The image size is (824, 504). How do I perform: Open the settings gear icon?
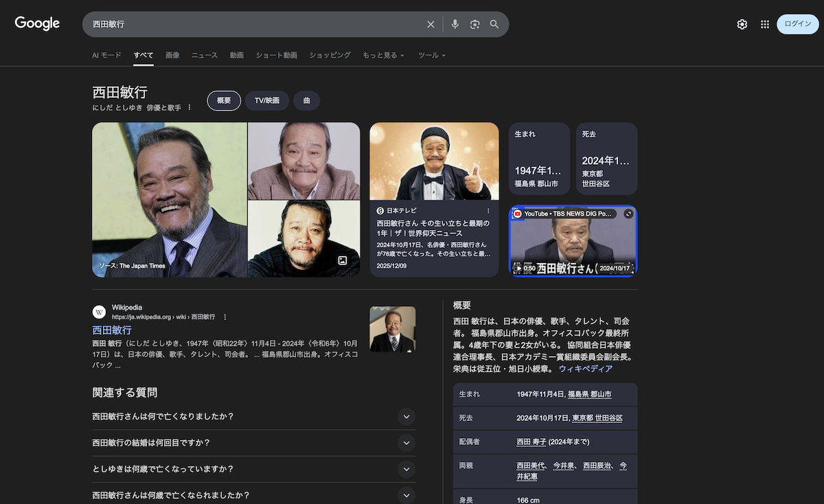[742, 24]
